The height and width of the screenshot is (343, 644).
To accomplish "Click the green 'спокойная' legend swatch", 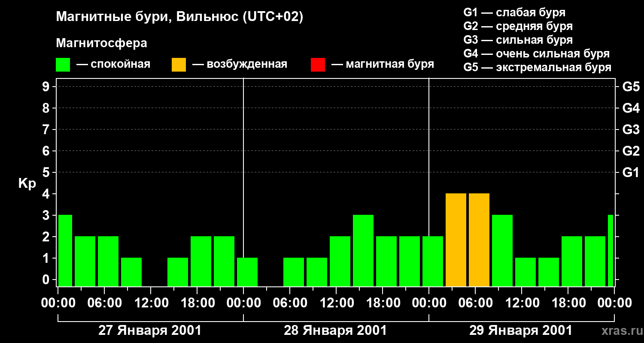I will (x=63, y=65).
